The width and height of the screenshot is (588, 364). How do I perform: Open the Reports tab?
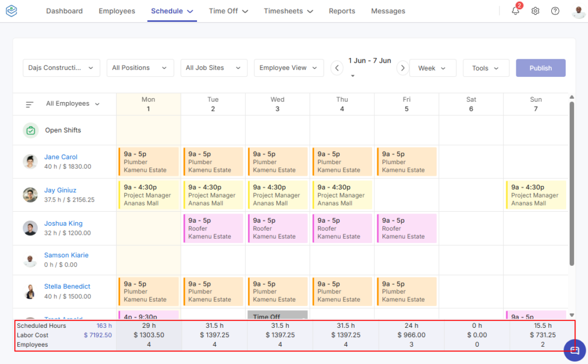(342, 11)
